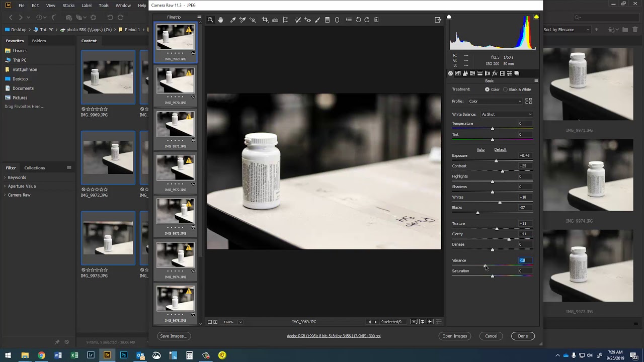This screenshot has height=362, width=644.
Task: Select the Straighten tool
Action: pos(275,20)
